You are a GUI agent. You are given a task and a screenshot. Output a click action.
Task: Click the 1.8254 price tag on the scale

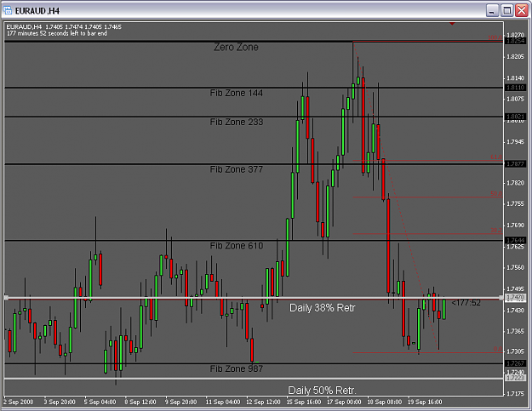tap(515, 41)
